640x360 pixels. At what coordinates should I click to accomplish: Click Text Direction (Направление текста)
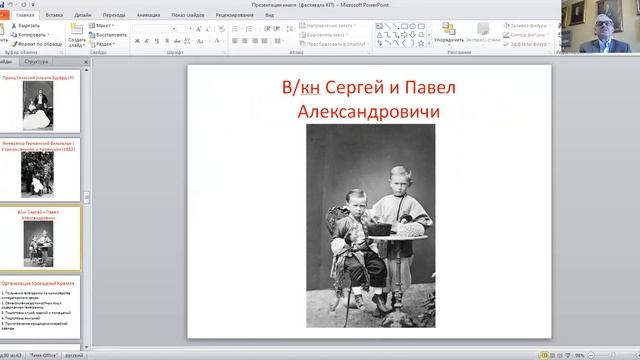click(x=328, y=26)
